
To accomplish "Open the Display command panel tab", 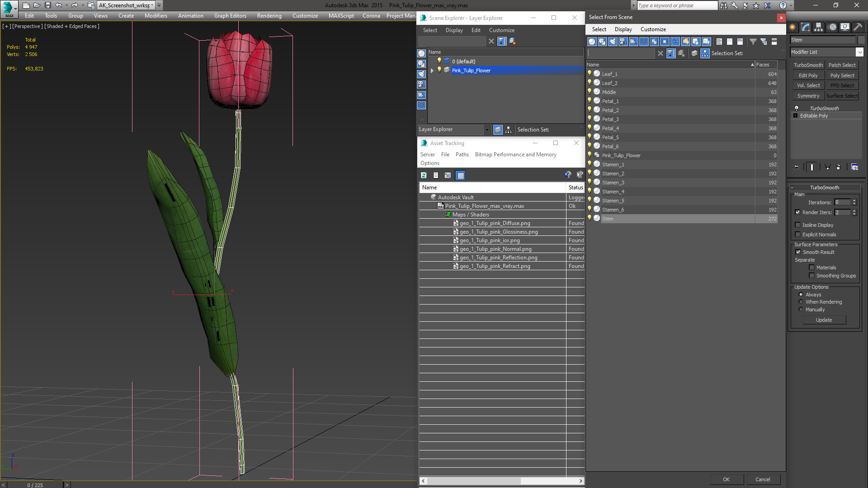I will pyautogui.click(x=844, y=27).
